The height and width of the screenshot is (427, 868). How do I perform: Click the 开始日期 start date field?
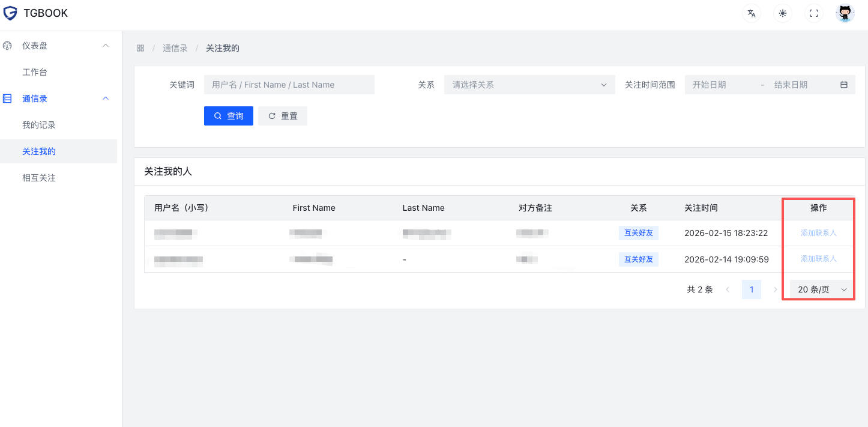pos(720,85)
